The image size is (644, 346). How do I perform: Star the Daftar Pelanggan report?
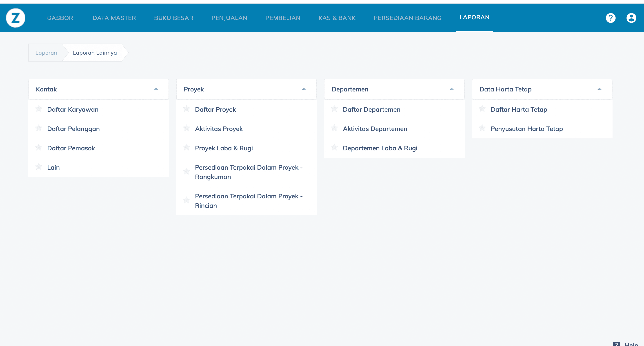(x=38, y=128)
